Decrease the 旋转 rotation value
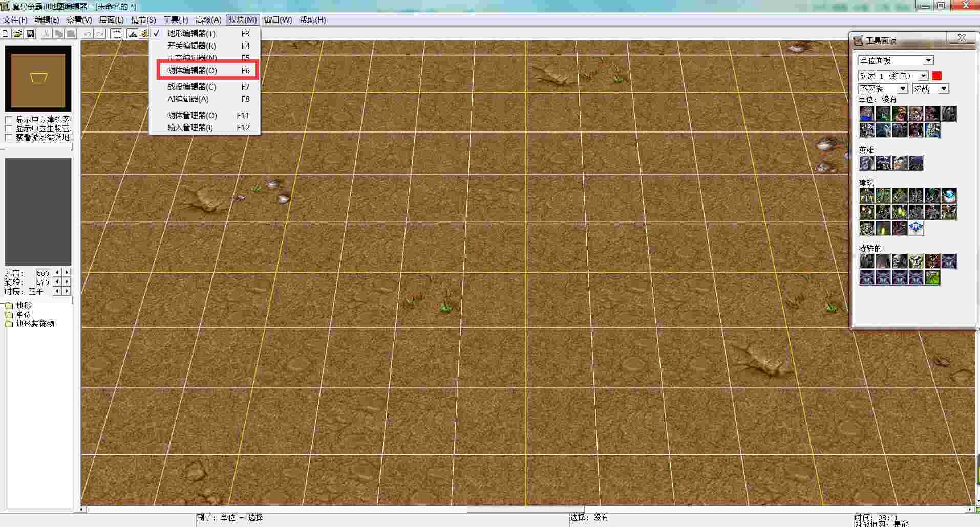The image size is (980, 527). [57, 282]
